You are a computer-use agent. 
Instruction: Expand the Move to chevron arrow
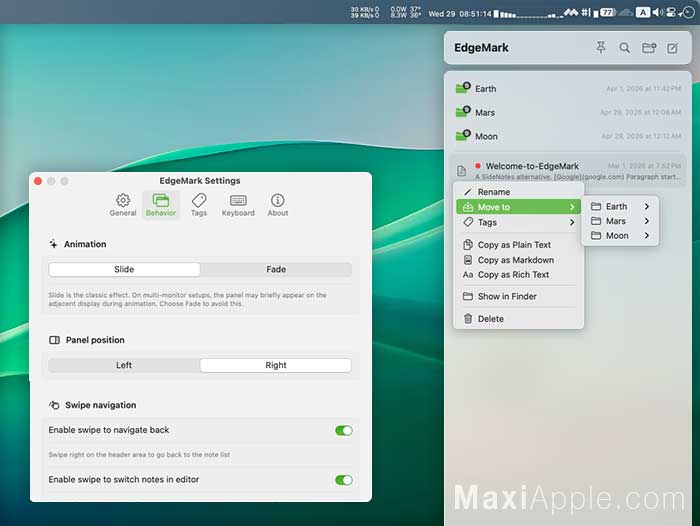tap(572, 207)
